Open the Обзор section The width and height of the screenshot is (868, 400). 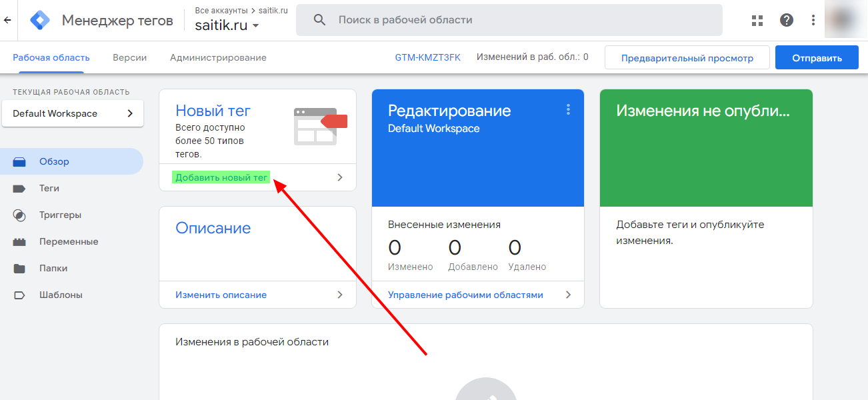pyautogui.click(x=71, y=161)
